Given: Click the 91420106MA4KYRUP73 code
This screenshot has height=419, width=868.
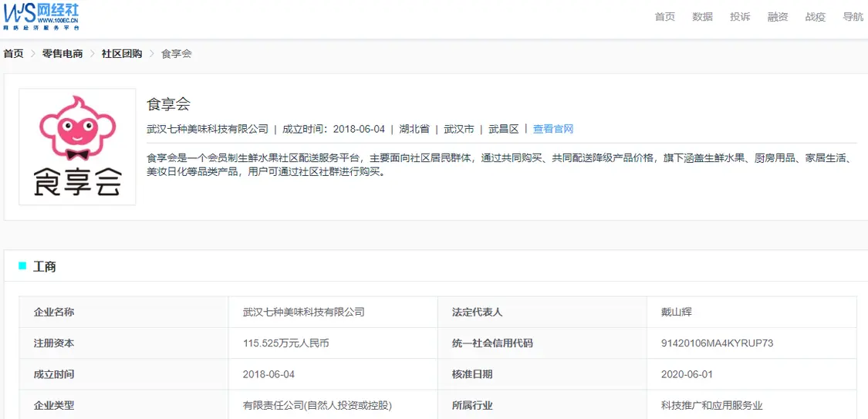Looking at the screenshot, I should tap(717, 343).
